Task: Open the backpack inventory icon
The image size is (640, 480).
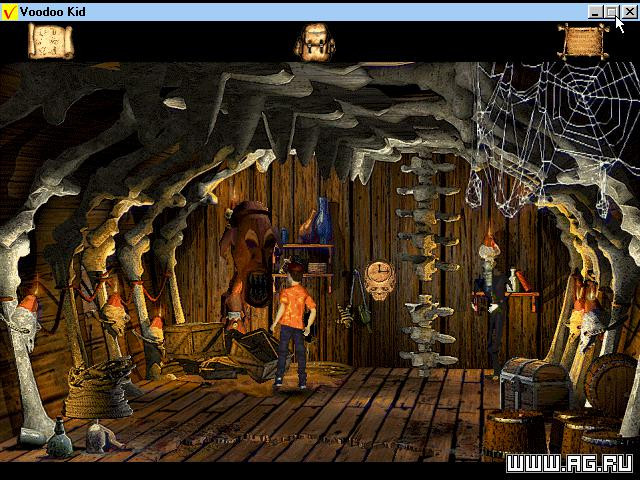Action: click(x=314, y=42)
